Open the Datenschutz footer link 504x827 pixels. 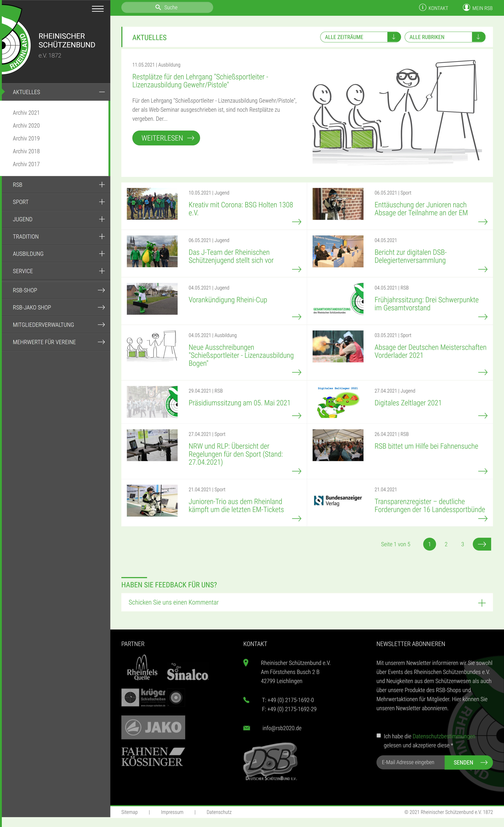pos(219,812)
